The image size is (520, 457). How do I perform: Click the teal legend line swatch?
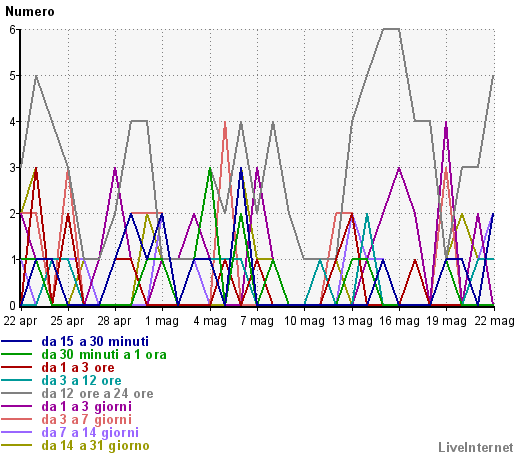pyautogui.click(x=17, y=380)
